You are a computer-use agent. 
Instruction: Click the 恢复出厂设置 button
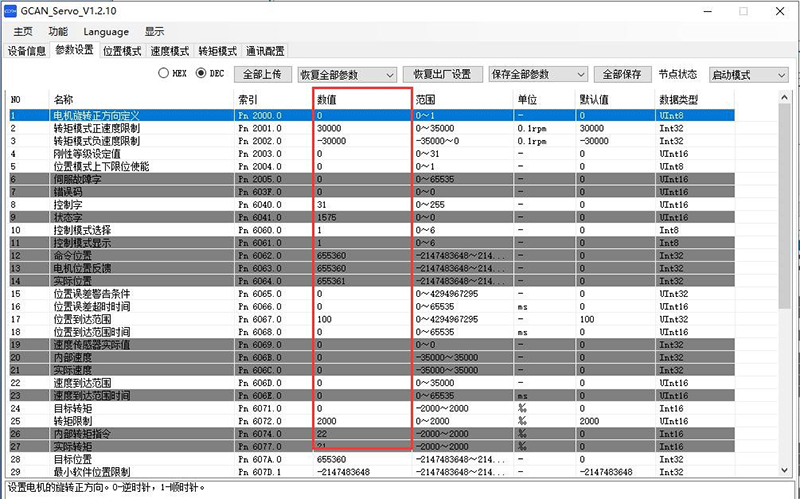[x=442, y=75]
